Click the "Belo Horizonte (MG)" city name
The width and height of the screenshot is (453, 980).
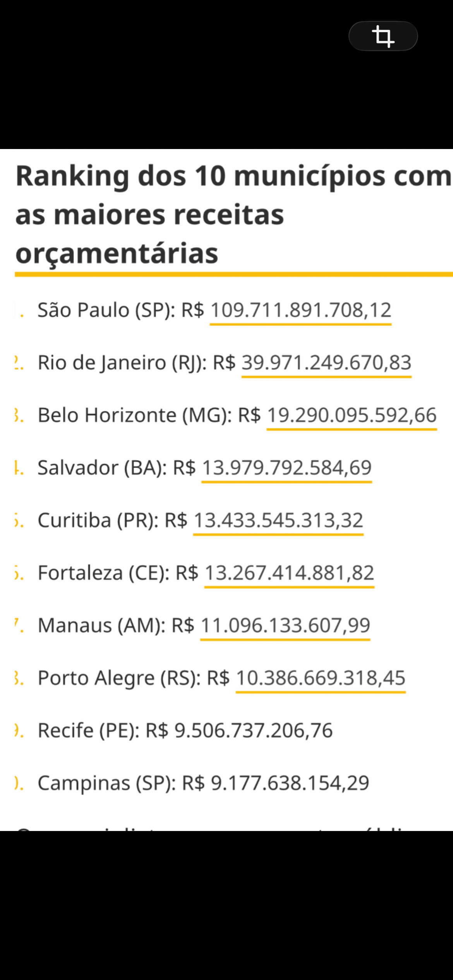(x=134, y=415)
